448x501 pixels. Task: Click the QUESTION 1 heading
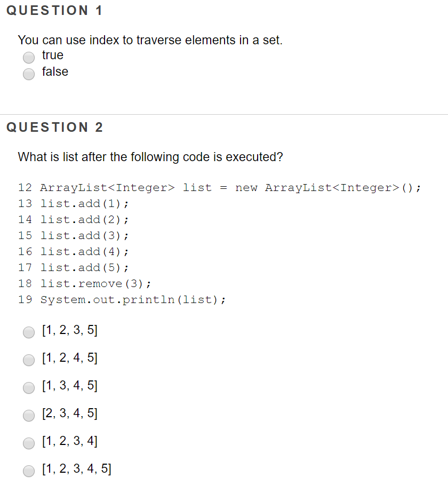click(54, 10)
